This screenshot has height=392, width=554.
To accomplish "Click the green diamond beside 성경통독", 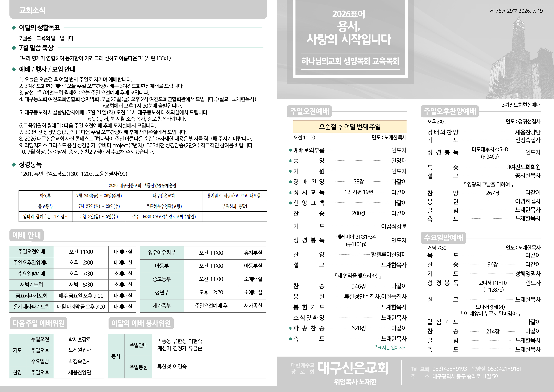I will click(14, 165).
